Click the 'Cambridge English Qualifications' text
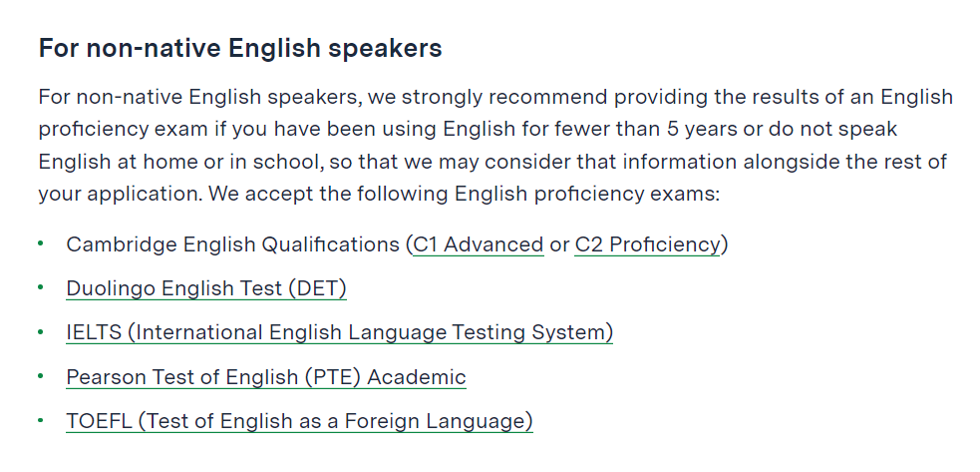980x472 pixels. [232, 244]
